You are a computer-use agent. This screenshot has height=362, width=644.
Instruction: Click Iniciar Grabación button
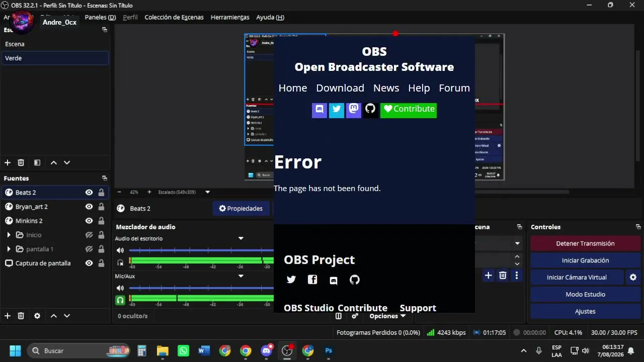[x=585, y=260]
